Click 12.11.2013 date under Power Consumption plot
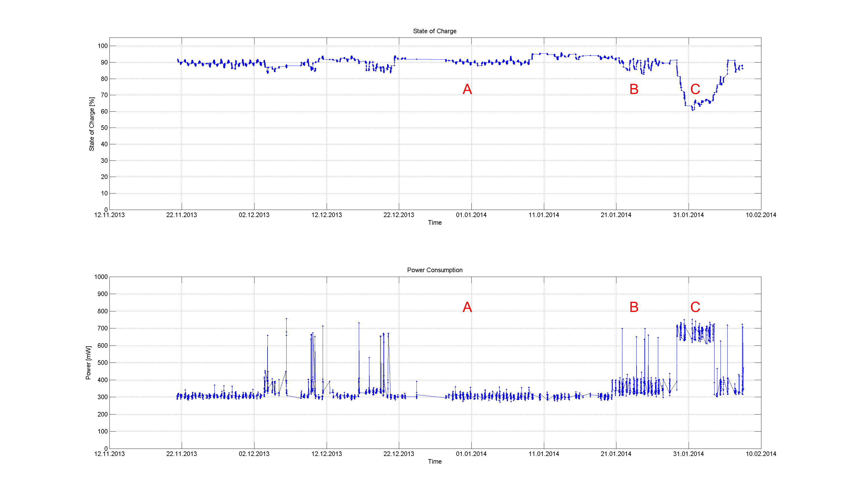 click(x=109, y=454)
